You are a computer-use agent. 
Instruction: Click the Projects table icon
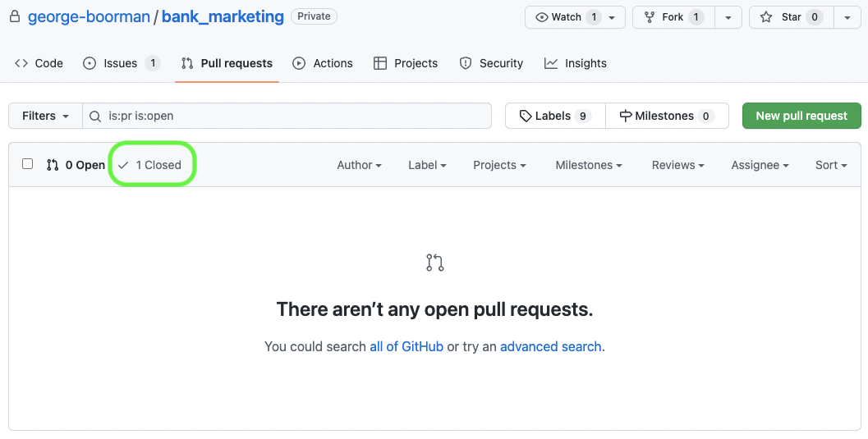(x=379, y=63)
